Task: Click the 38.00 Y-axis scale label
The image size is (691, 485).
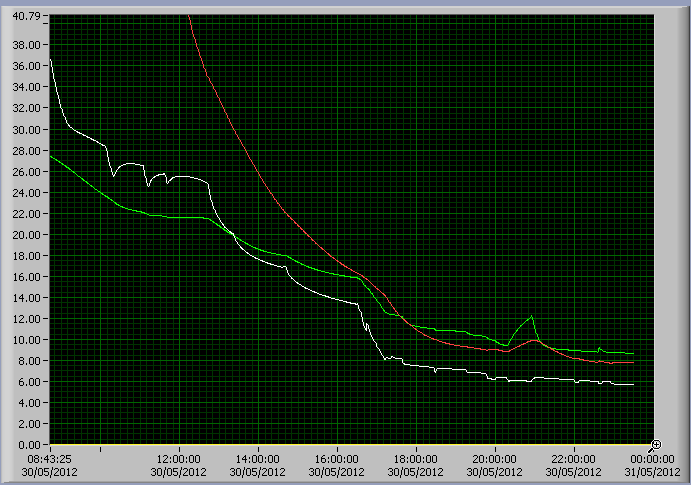Action: 30,45
